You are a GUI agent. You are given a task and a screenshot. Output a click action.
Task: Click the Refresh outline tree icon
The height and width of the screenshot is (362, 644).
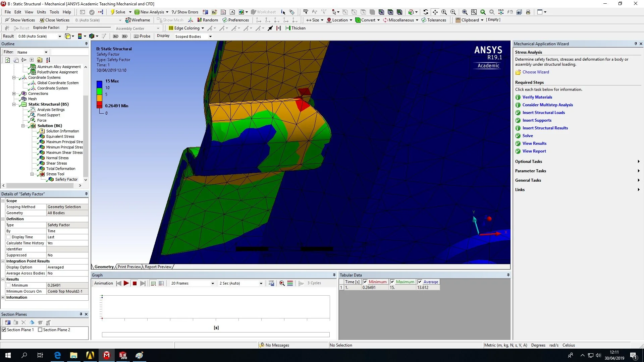7,60
